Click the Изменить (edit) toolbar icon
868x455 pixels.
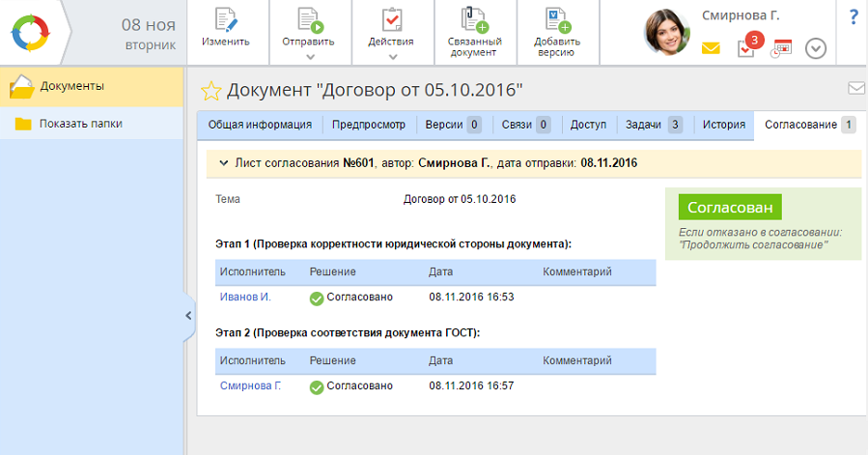pyautogui.click(x=225, y=21)
